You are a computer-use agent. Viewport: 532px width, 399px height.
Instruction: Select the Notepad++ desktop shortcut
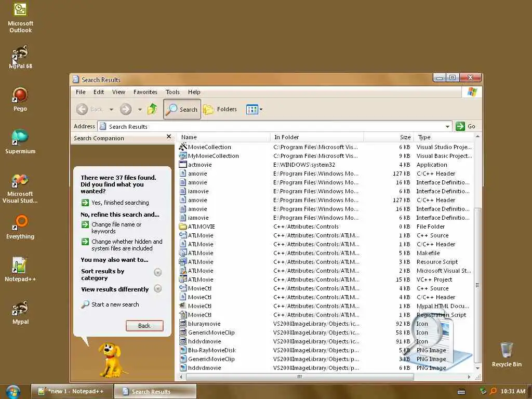pyautogui.click(x=20, y=270)
